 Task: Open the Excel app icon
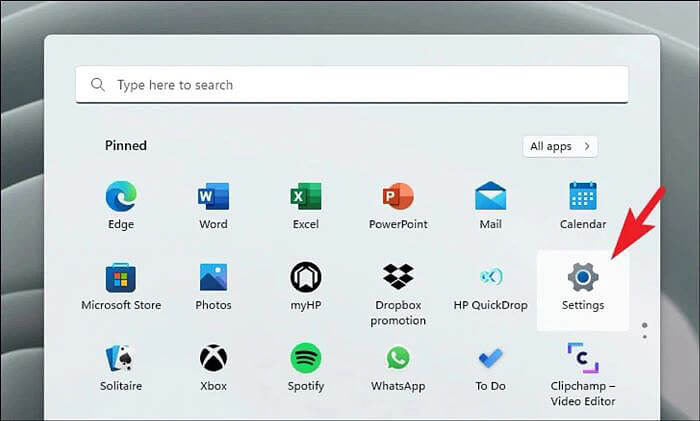point(305,197)
